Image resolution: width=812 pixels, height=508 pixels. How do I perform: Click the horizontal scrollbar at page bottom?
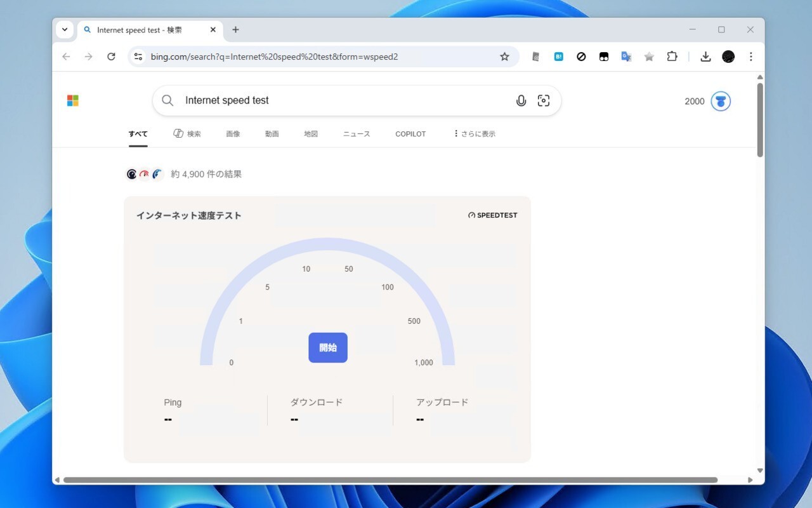point(390,480)
